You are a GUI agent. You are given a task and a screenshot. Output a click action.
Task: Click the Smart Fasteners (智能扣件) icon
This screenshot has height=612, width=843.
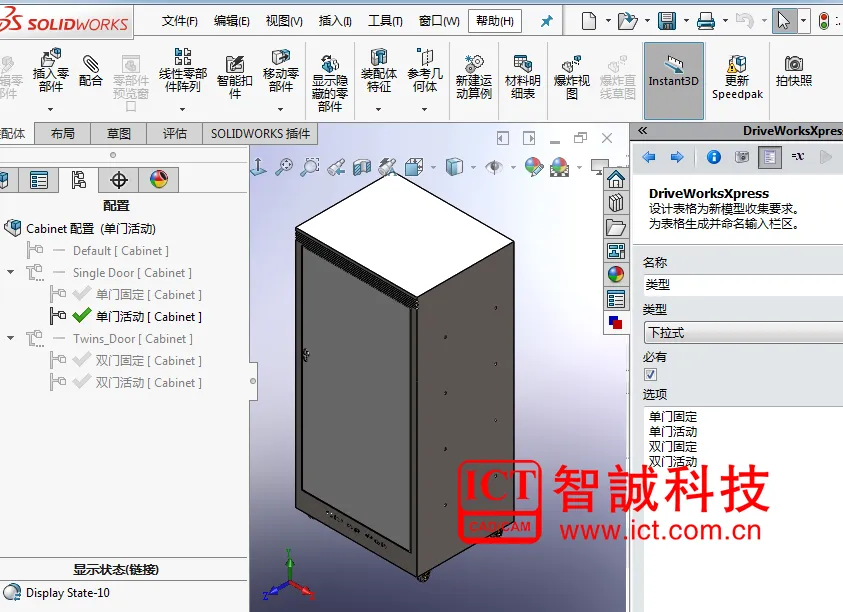pos(234,77)
